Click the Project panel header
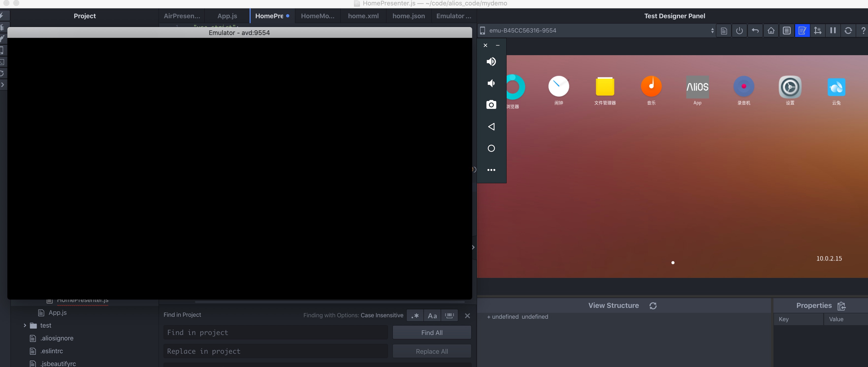Image resolution: width=868 pixels, height=367 pixels. click(85, 16)
